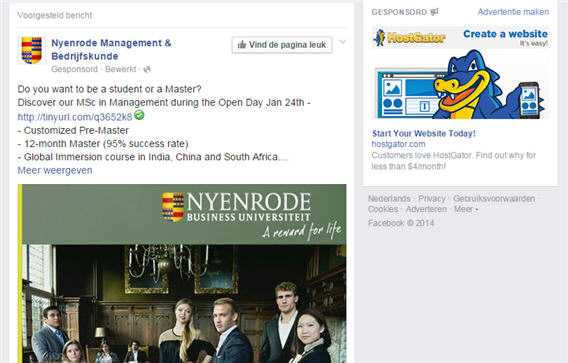Open Advertentie maken link
Image resolution: width=568 pixels, height=363 pixels.
[x=513, y=12]
